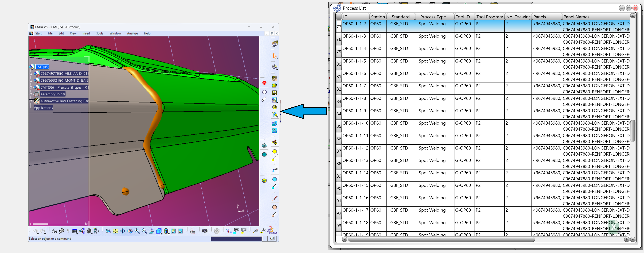Click the padlock Lock icon
The height and width of the screenshot is (253, 644).
[89, 231]
